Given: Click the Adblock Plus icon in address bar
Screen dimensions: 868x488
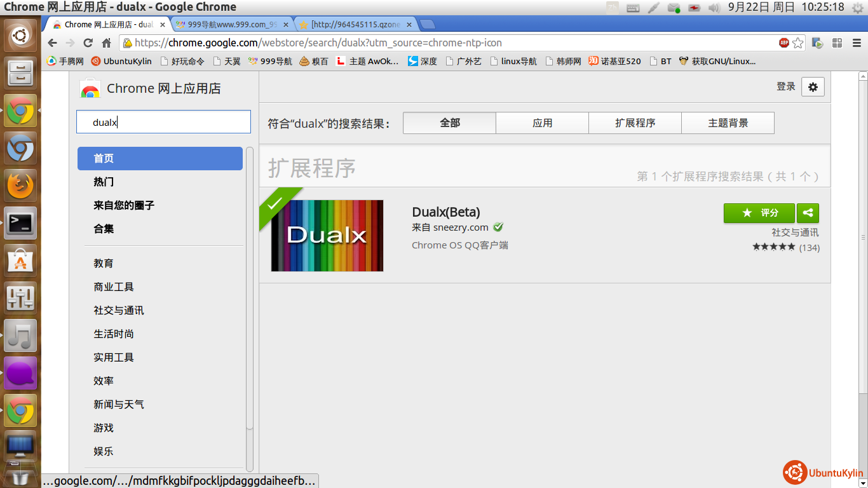Looking at the screenshot, I should pos(784,43).
